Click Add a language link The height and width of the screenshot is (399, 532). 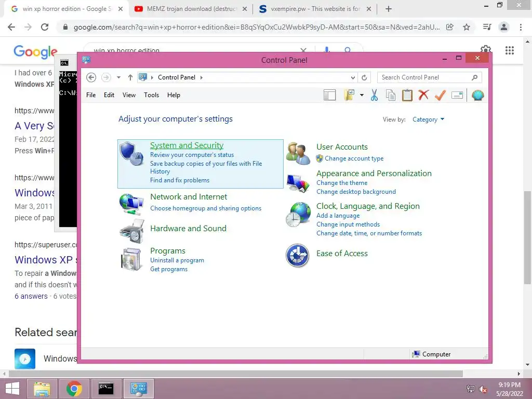338,216
